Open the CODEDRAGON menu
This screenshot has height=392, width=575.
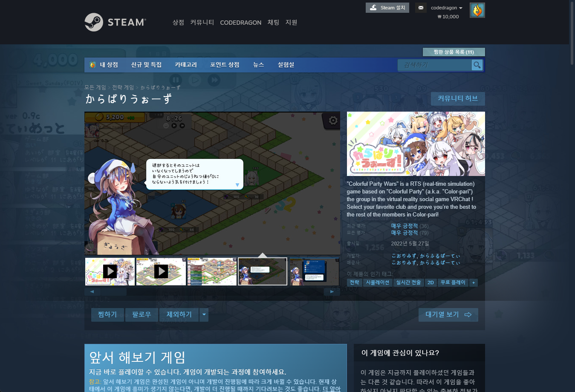pyautogui.click(x=241, y=23)
